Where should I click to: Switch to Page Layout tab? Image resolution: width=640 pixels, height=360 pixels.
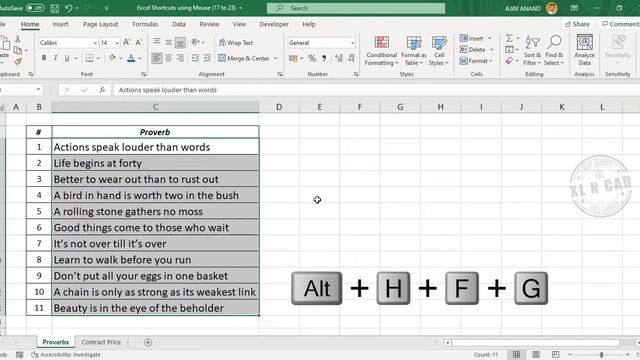tap(100, 24)
